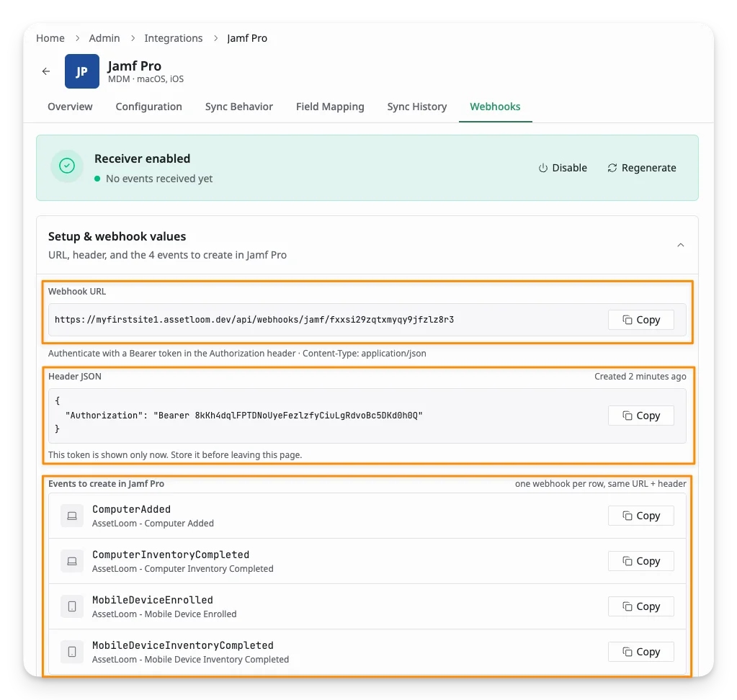Open Admin from the breadcrumb
The height and width of the screenshot is (700, 737).
coord(104,38)
